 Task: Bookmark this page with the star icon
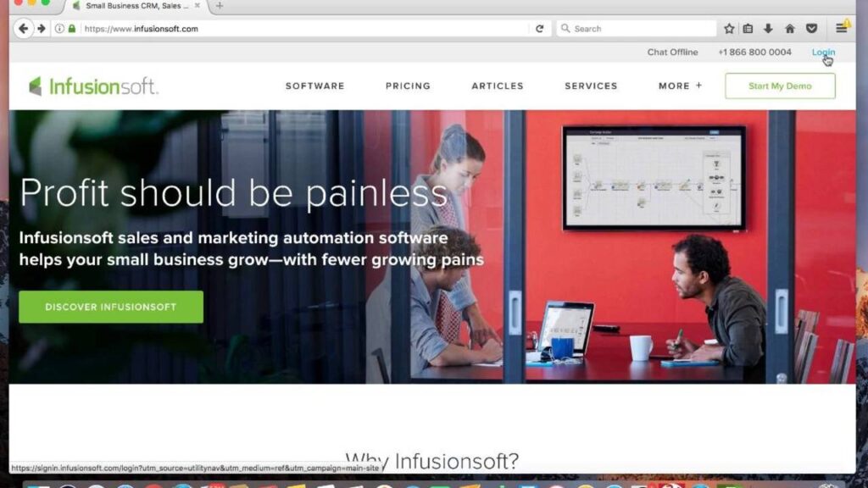coord(729,29)
